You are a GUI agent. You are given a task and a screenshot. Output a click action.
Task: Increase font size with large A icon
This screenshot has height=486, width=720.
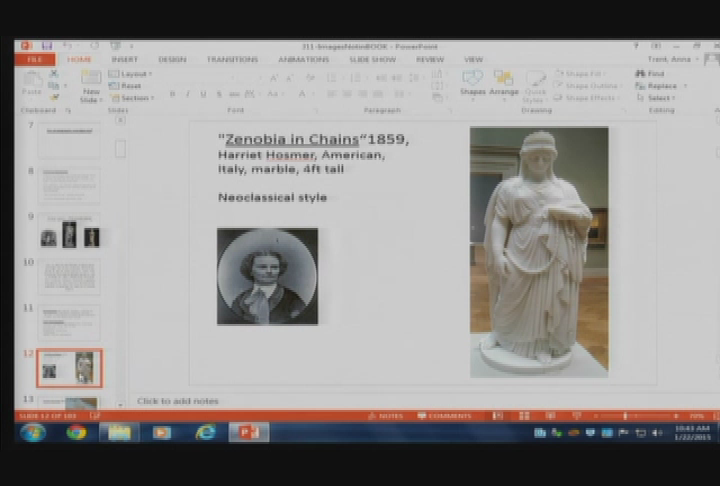pyautogui.click(x=274, y=78)
